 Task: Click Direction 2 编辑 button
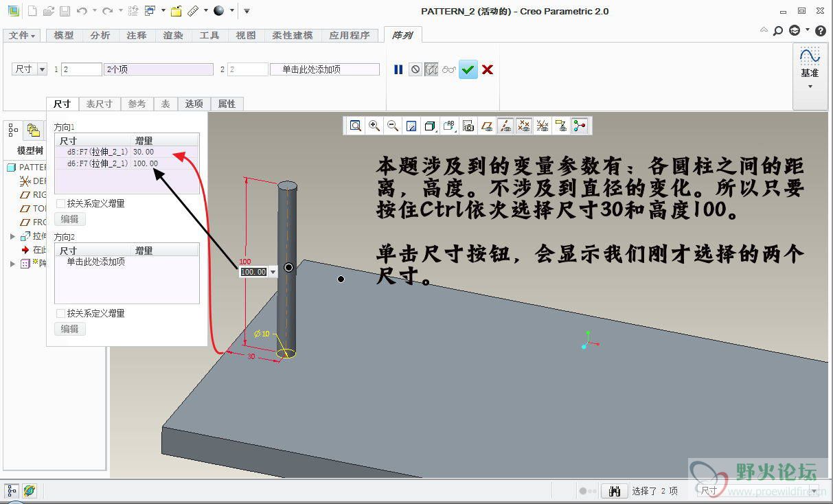(x=70, y=329)
